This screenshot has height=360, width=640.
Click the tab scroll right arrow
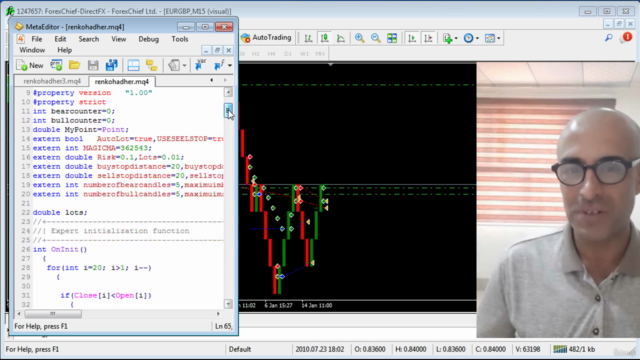click(x=225, y=80)
